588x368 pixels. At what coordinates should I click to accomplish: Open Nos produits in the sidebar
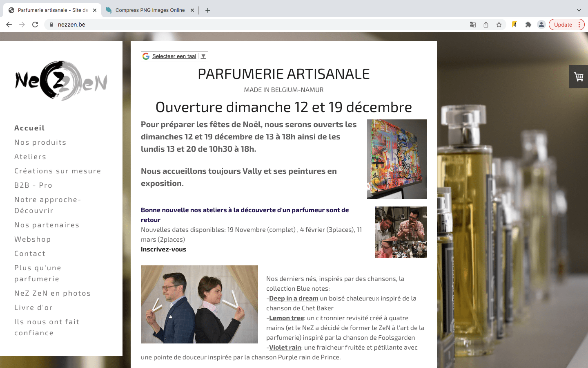click(x=40, y=142)
